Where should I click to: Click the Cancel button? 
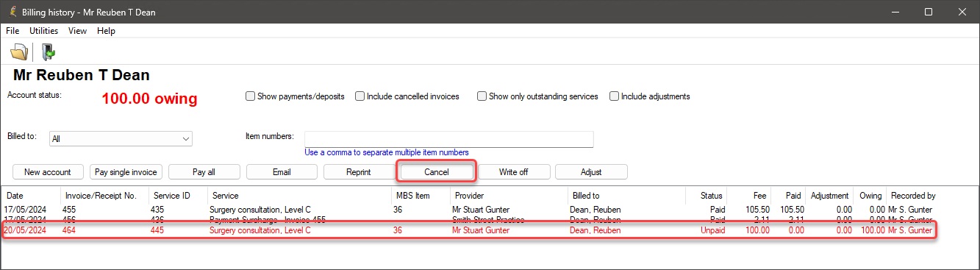(x=437, y=171)
